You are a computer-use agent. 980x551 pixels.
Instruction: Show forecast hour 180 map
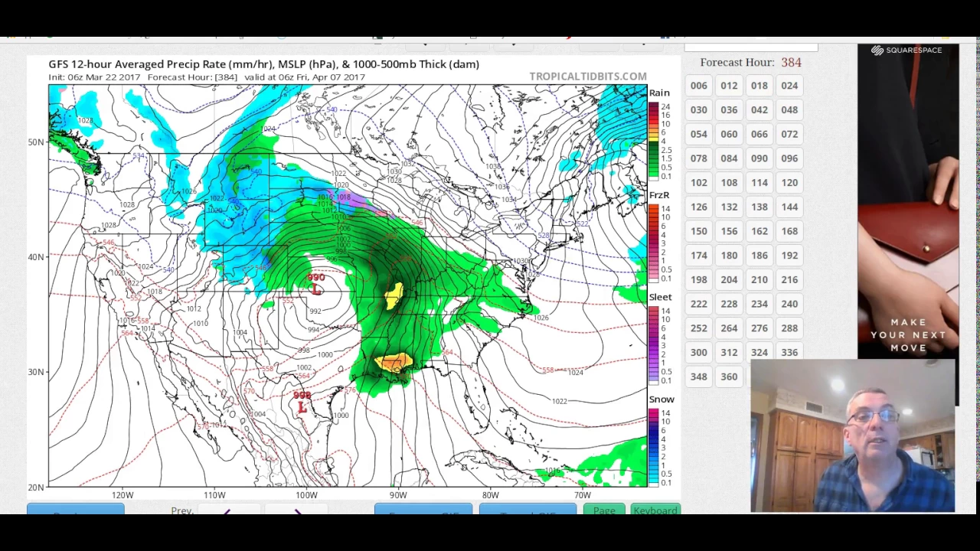pyautogui.click(x=729, y=256)
